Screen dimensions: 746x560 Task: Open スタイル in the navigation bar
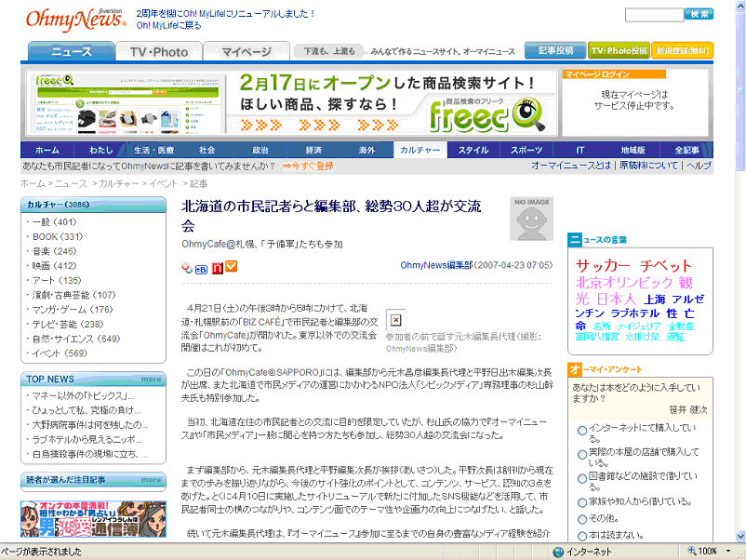(473, 150)
